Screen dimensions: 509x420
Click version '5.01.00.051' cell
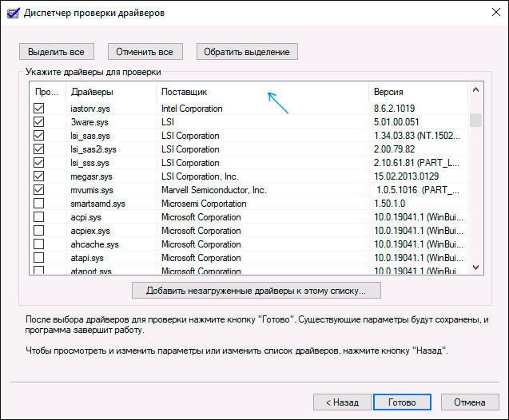point(396,122)
